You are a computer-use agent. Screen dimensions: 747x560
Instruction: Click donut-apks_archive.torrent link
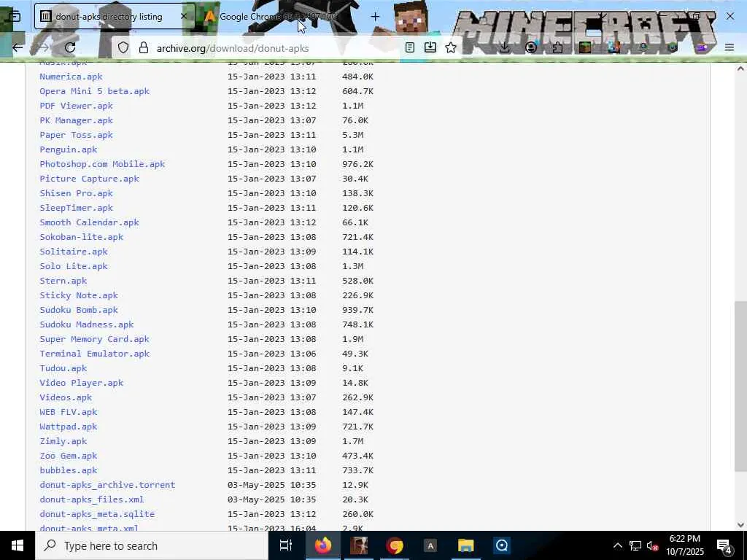tap(108, 485)
